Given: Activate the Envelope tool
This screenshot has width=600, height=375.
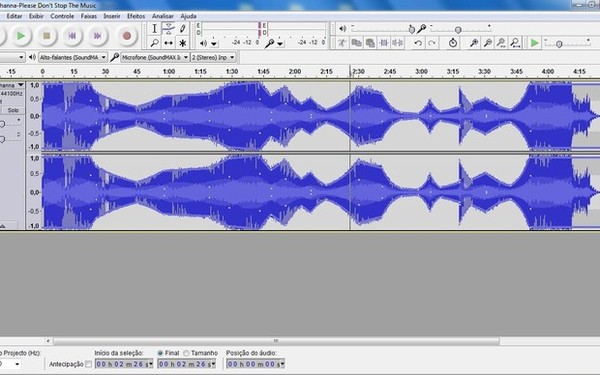Looking at the screenshot, I should [x=168, y=29].
